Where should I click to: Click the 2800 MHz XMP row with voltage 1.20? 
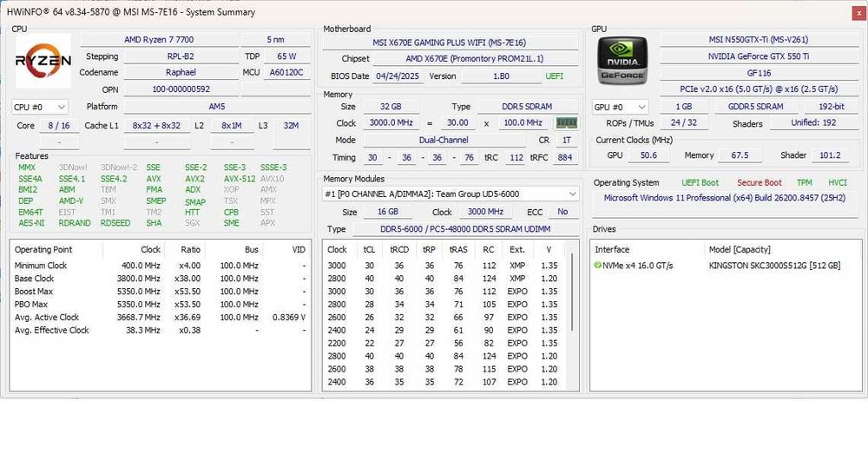(x=443, y=279)
